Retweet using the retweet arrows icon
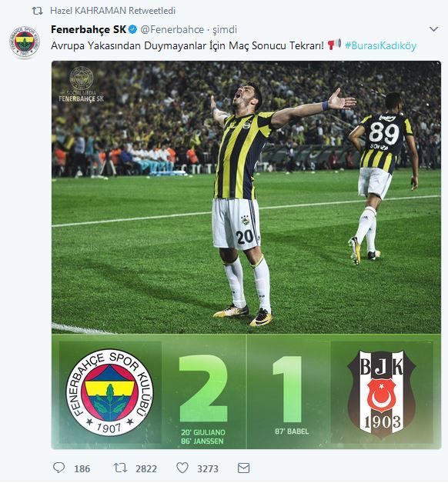This screenshot has height=483, width=448. tap(120, 468)
